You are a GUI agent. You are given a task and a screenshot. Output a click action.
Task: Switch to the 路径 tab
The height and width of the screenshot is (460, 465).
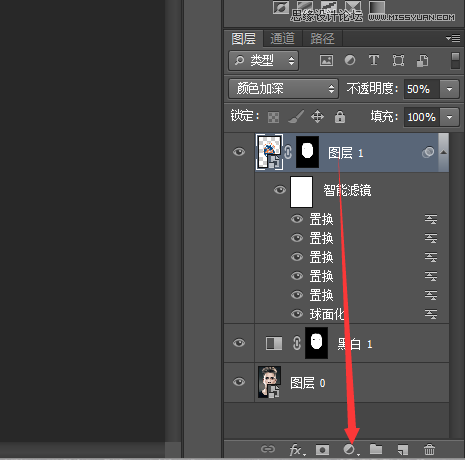(x=322, y=38)
